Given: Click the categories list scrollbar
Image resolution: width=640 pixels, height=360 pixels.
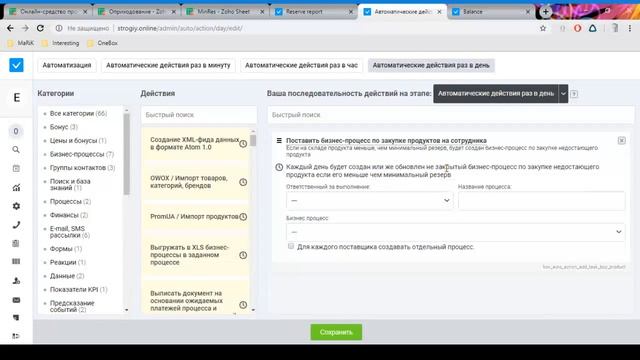Looking at the screenshot, I should 127,154.
